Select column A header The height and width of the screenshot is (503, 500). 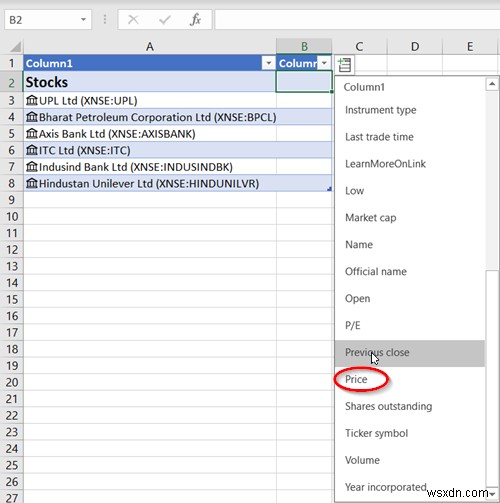pyautogui.click(x=150, y=47)
